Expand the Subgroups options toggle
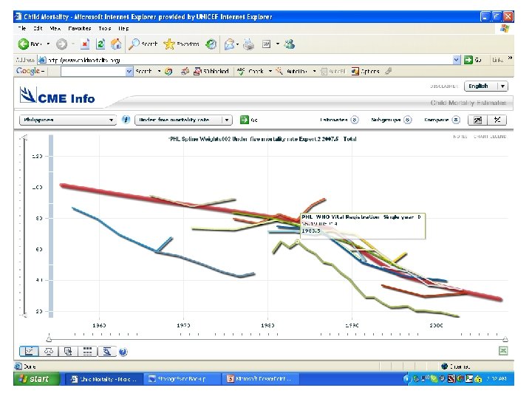The image size is (532, 399). point(408,120)
